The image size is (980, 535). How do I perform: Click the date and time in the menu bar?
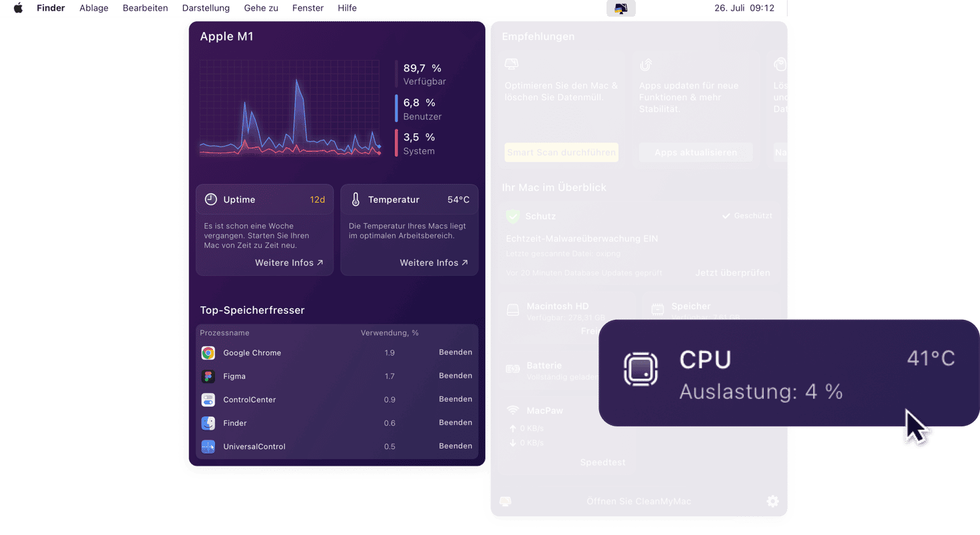click(x=744, y=8)
